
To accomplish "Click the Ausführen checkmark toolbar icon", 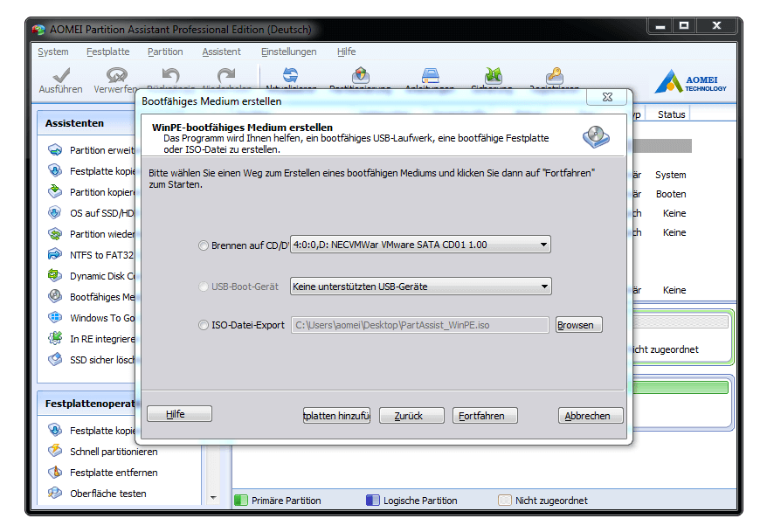I will click(x=62, y=75).
